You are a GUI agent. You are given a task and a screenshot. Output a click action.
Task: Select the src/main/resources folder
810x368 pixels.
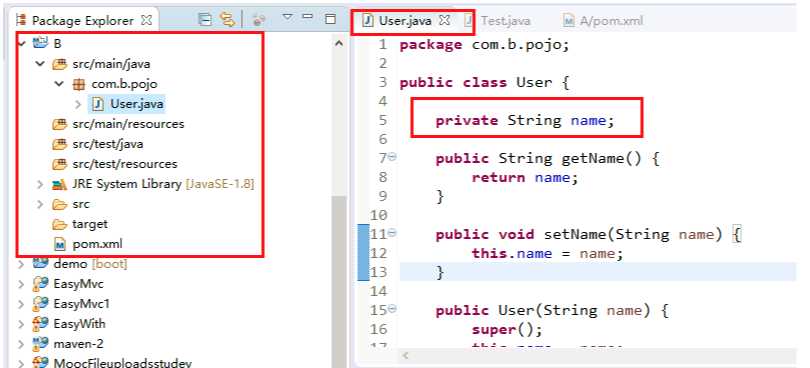tap(128, 124)
